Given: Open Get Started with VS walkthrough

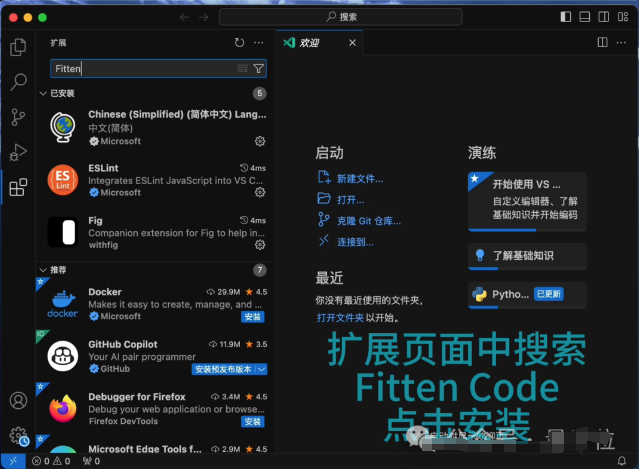Looking at the screenshot, I should (x=527, y=201).
